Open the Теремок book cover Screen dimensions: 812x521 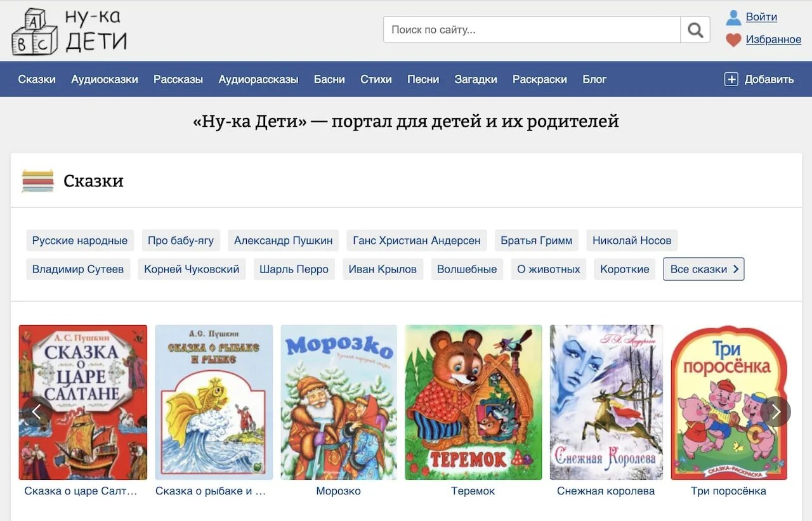tap(473, 402)
